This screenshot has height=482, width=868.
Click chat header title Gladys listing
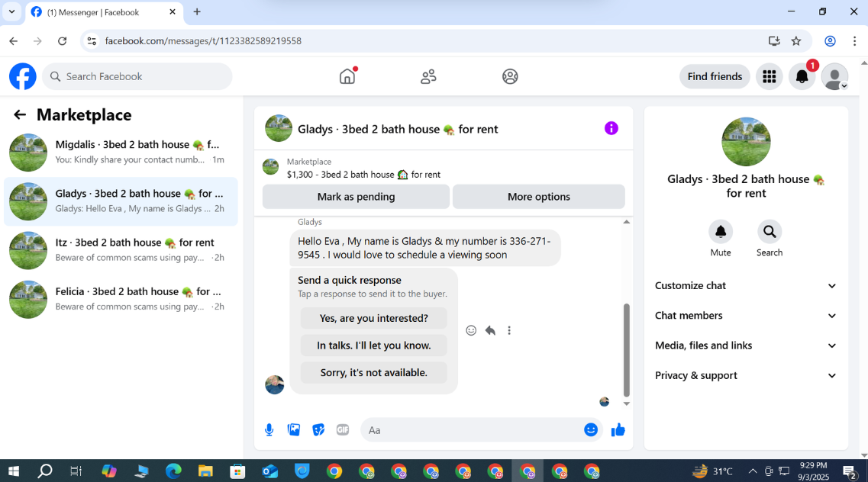tap(398, 129)
